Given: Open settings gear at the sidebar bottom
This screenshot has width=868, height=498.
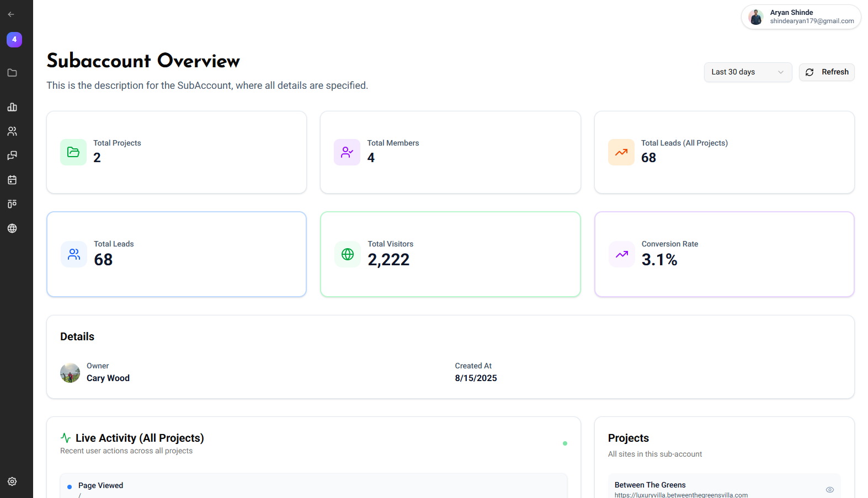Looking at the screenshot, I should point(12,481).
